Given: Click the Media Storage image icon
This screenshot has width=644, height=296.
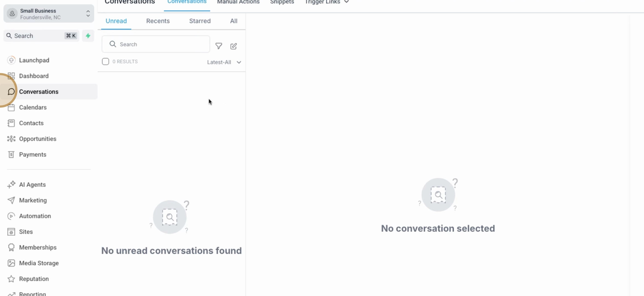Looking at the screenshot, I should (11, 263).
